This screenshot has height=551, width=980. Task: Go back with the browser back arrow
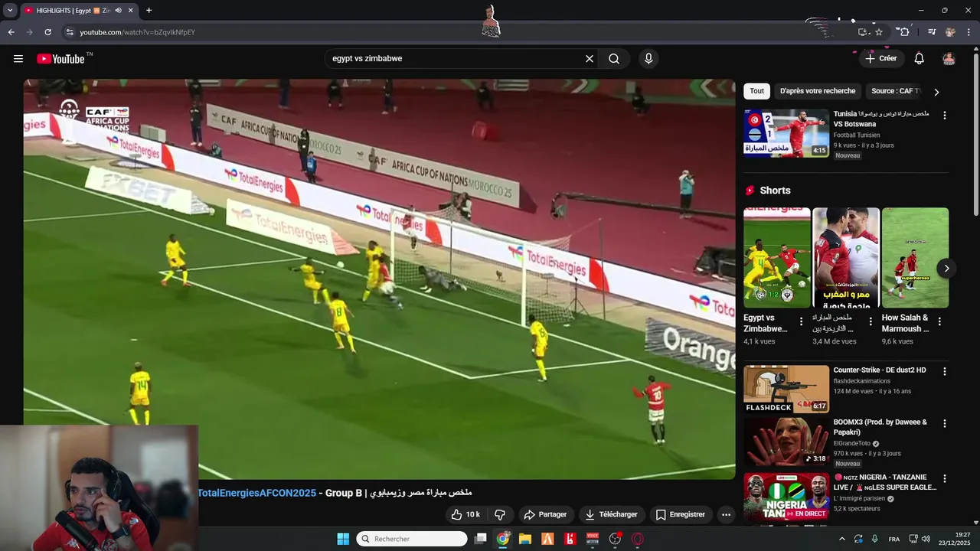[11, 32]
